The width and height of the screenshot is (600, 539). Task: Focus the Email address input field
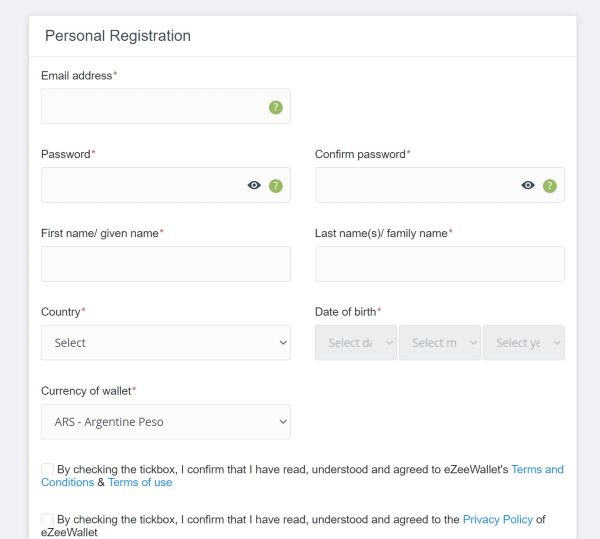point(166,106)
